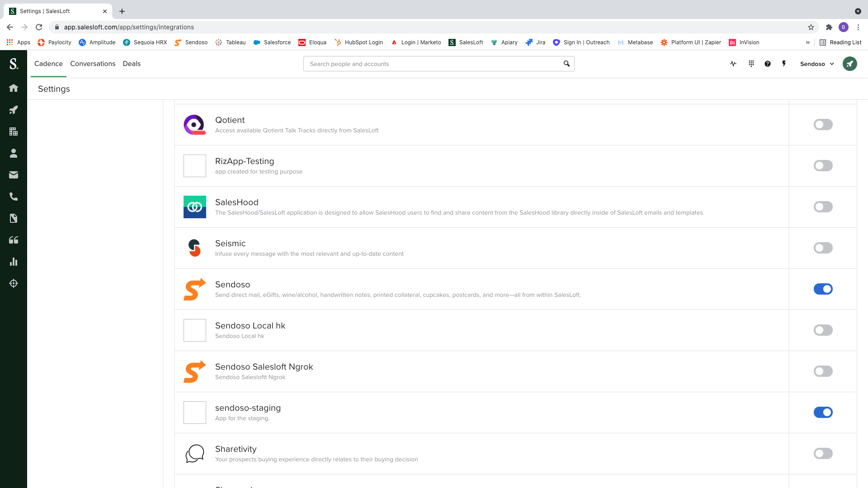Open the Accounts building icon
This screenshot has width=868, height=488.
click(x=14, y=131)
